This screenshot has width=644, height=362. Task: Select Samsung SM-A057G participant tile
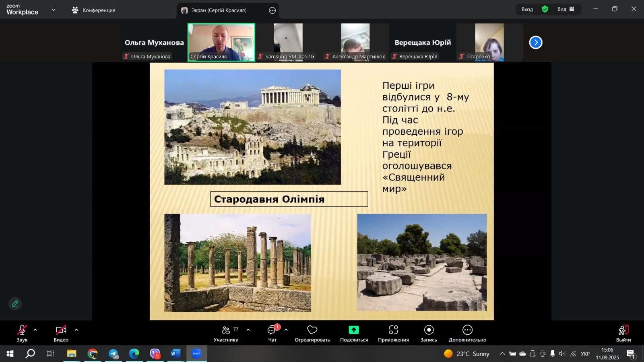[x=288, y=42]
